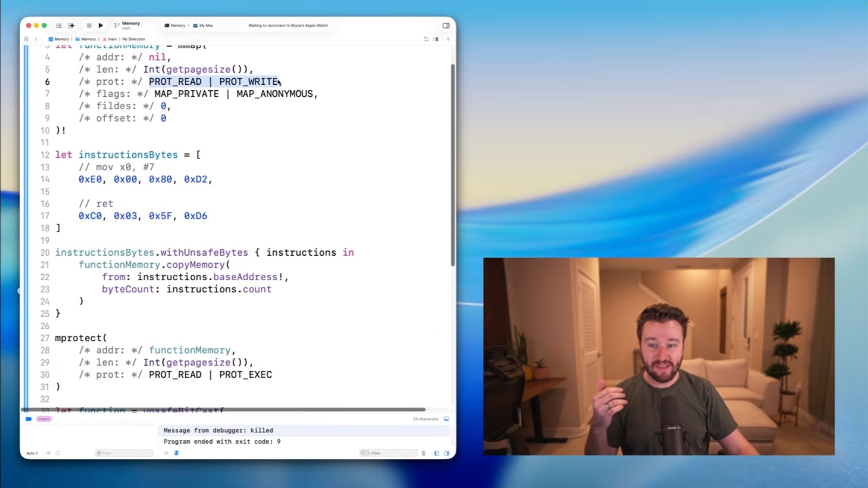Click mprotect on line 27
The width and height of the screenshot is (868, 488).
(x=78, y=338)
